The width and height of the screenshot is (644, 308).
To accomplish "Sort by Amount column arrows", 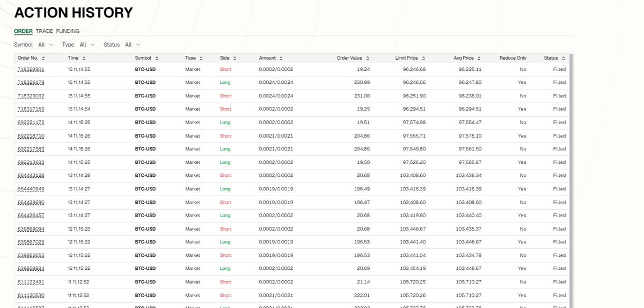I will pos(281,58).
